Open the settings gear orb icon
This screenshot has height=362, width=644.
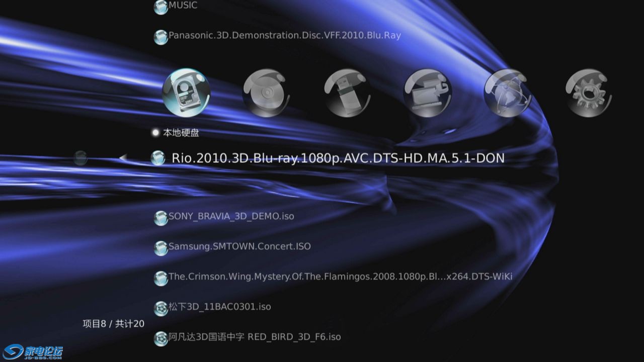coord(589,93)
